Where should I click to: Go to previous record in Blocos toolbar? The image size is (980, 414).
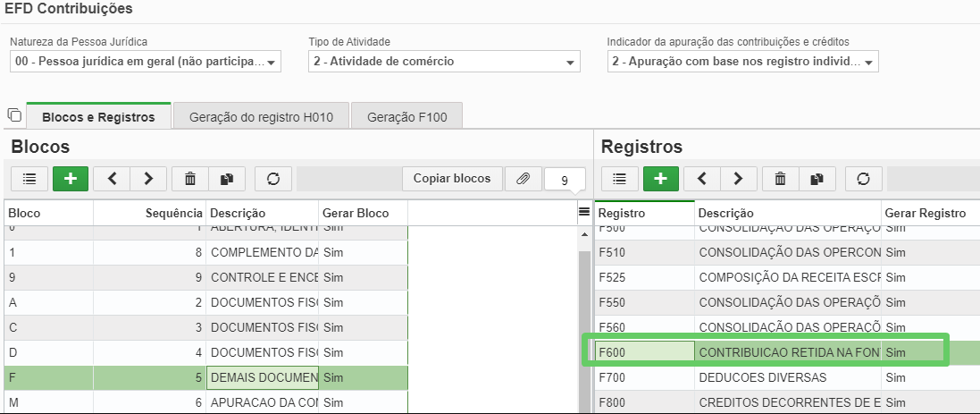(112, 179)
